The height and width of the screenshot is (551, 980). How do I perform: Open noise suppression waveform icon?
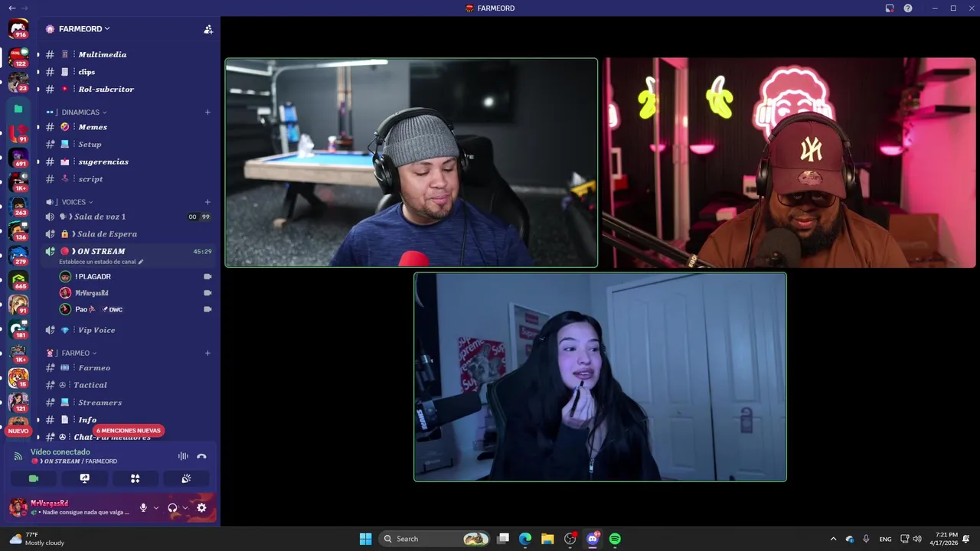(183, 456)
